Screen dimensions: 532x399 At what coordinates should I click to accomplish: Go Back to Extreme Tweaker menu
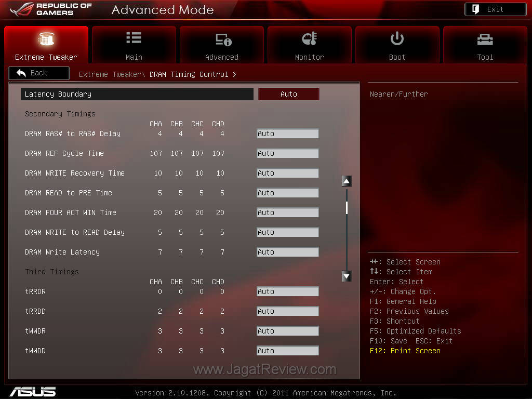[39, 73]
